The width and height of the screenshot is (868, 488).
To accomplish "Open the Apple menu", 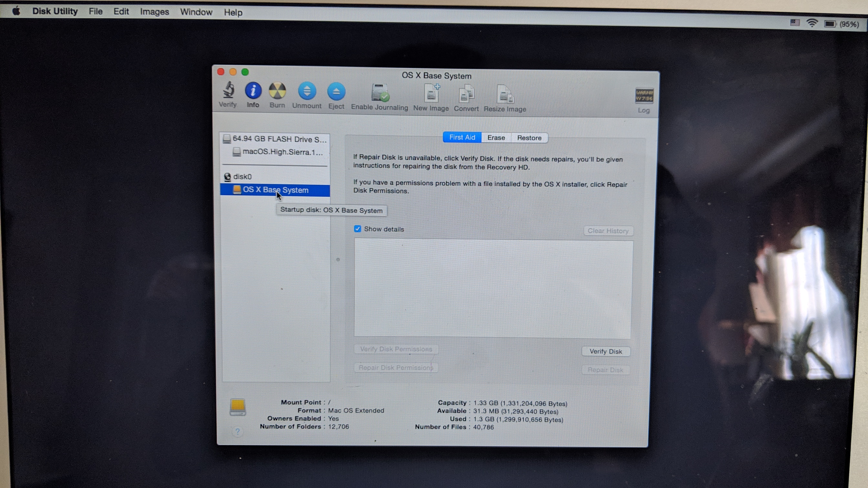I will (16, 11).
